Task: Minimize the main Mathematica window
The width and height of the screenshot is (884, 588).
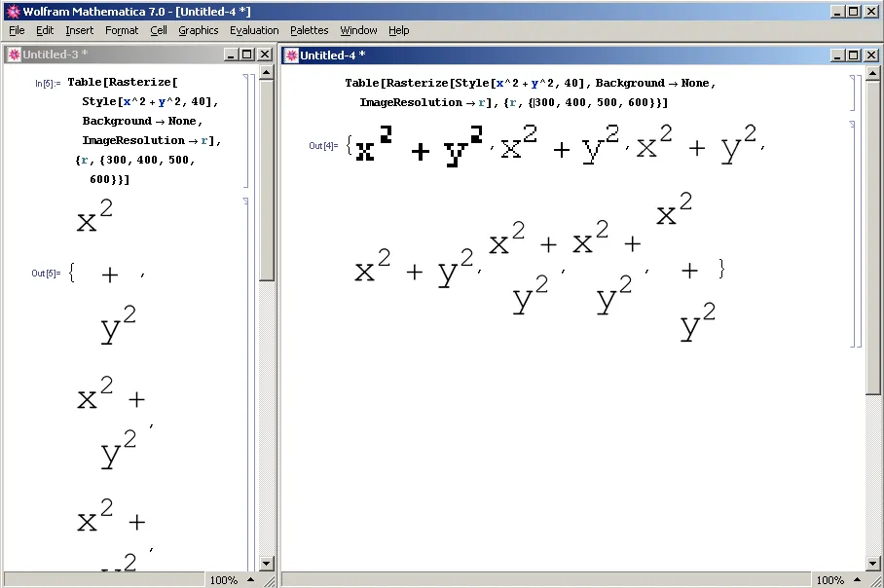Action: [837, 12]
